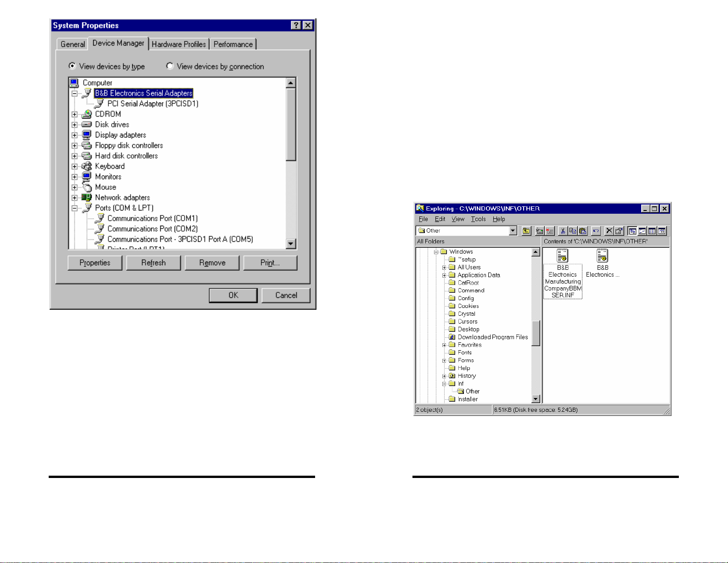
Task: Select the BBMSER.INF file icon
Action: click(563, 256)
